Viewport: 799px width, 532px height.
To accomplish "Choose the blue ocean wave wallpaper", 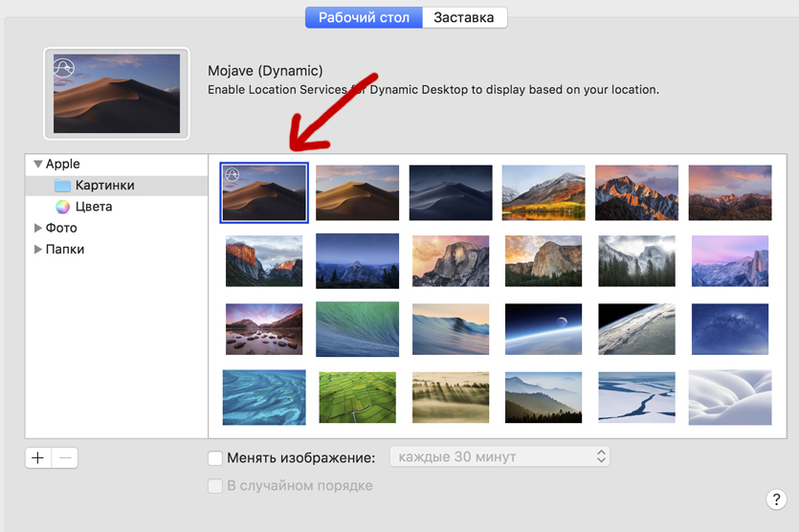I will point(451,329).
